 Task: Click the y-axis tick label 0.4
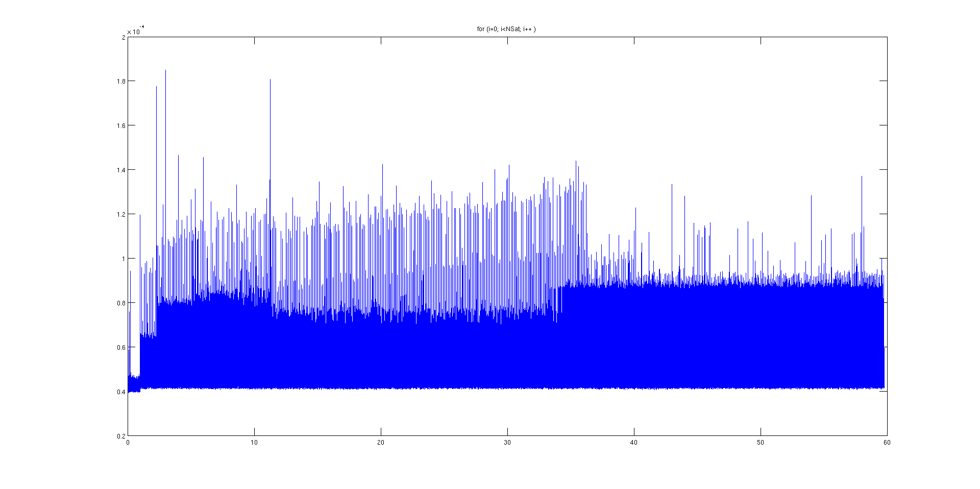[121, 392]
